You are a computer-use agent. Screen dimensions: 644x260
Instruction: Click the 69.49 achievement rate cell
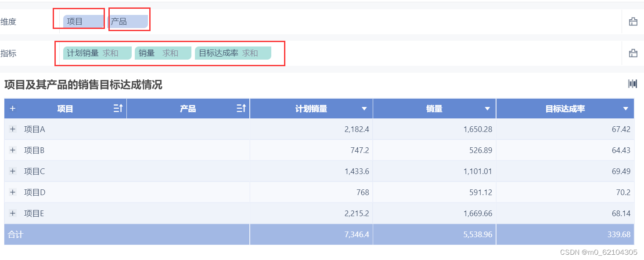click(565, 171)
